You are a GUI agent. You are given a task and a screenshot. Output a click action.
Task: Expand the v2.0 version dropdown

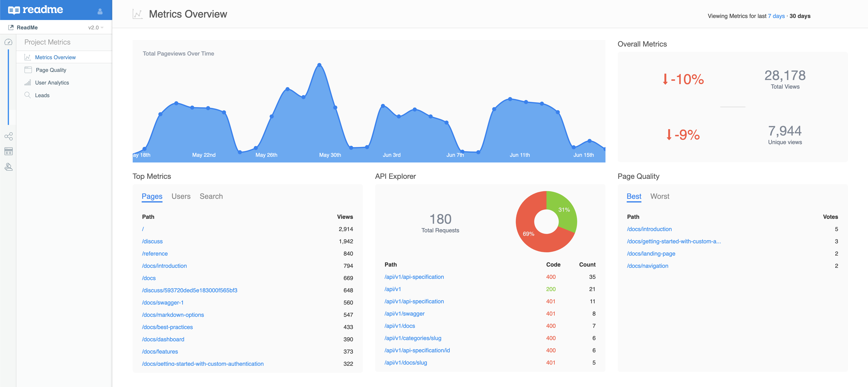click(x=96, y=28)
